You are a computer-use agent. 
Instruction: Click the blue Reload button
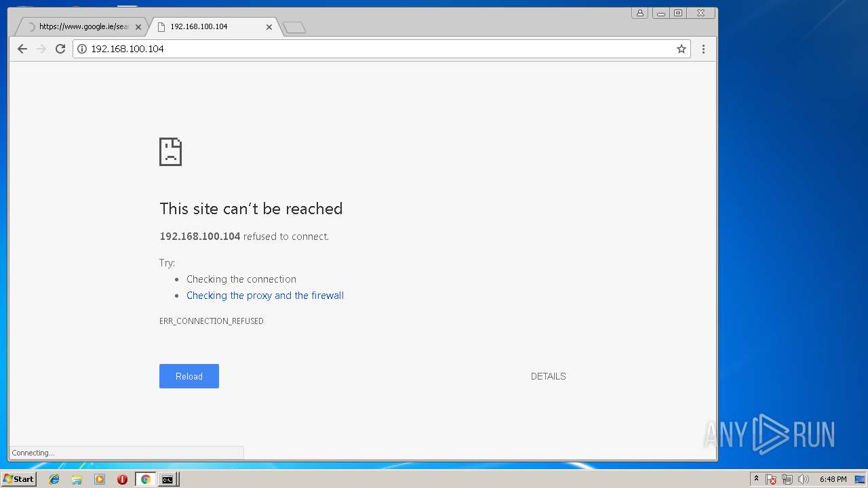click(189, 376)
